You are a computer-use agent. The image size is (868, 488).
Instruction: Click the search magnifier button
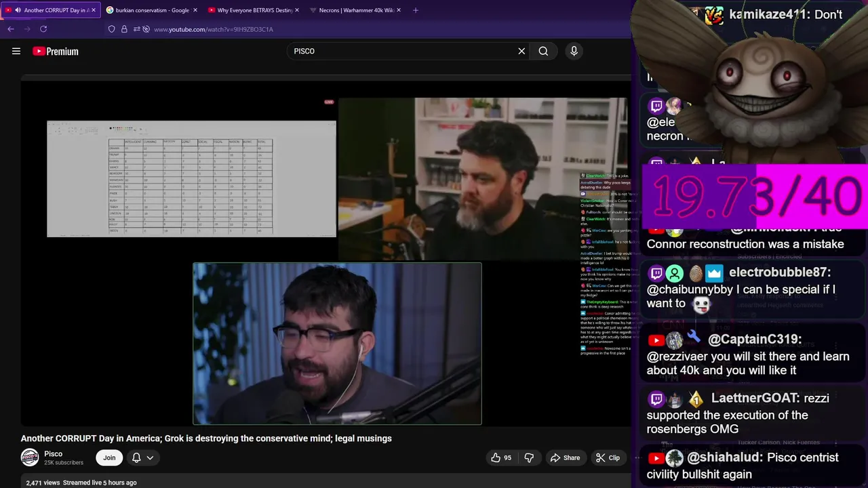click(543, 51)
